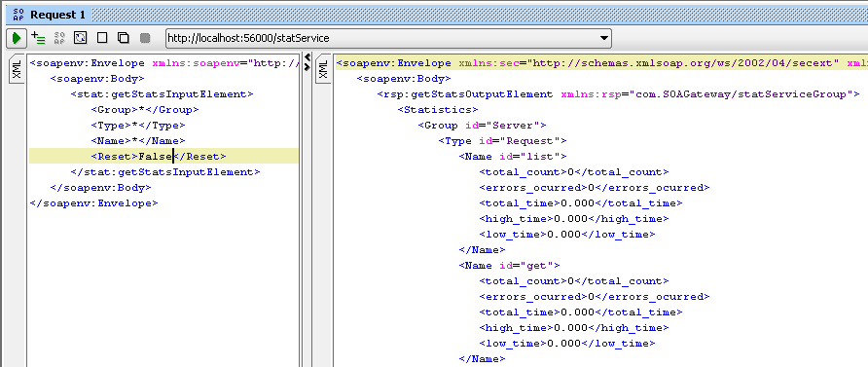Click the Type element with asterisk value

pos(138,126)
